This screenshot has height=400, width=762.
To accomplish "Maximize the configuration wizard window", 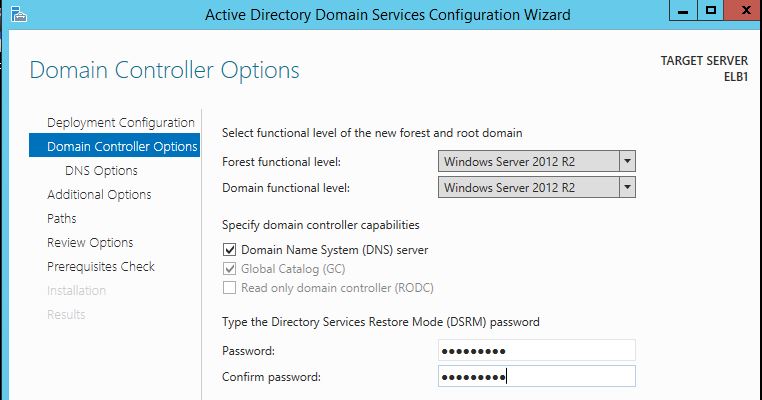I will click(x=710, y=11).
